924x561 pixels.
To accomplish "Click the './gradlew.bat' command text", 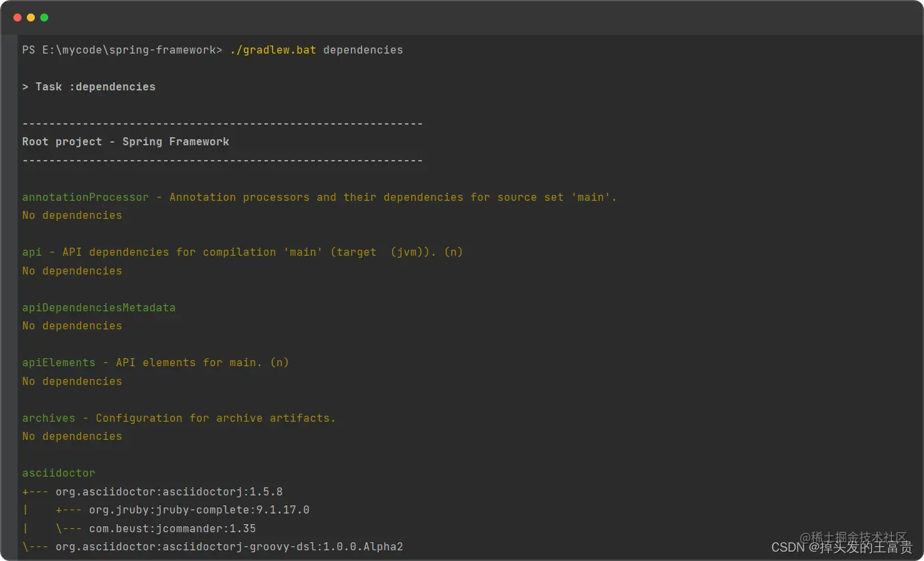I will click(273, 50).
